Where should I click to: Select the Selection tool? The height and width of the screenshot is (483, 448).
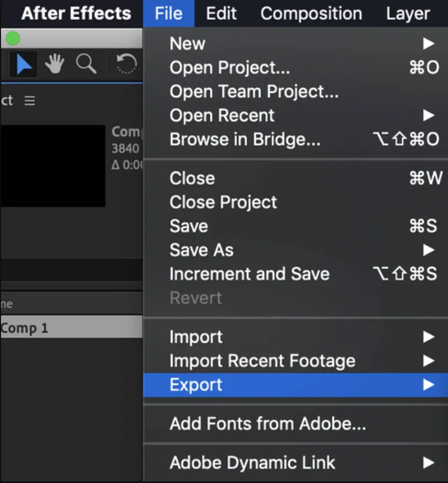22,64
